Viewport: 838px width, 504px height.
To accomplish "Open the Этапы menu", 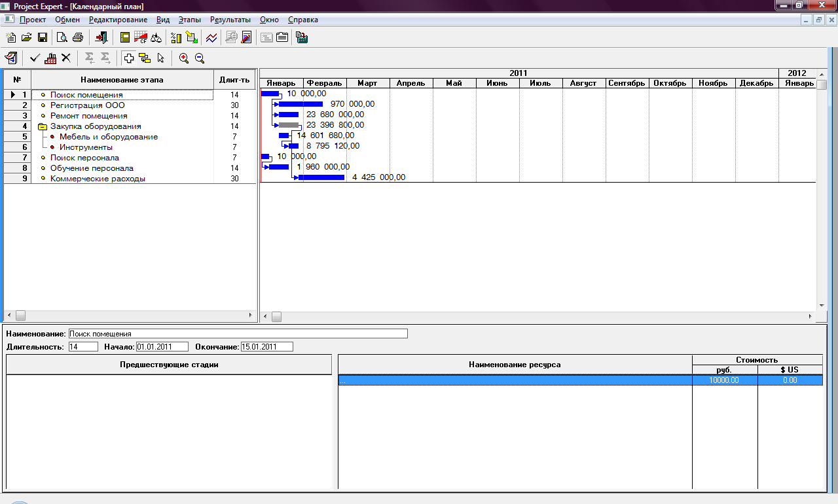I will (x=189, y=20).
